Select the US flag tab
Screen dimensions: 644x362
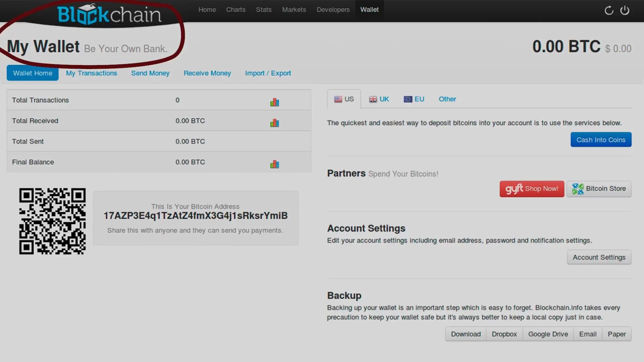click(x=344, y=99)
